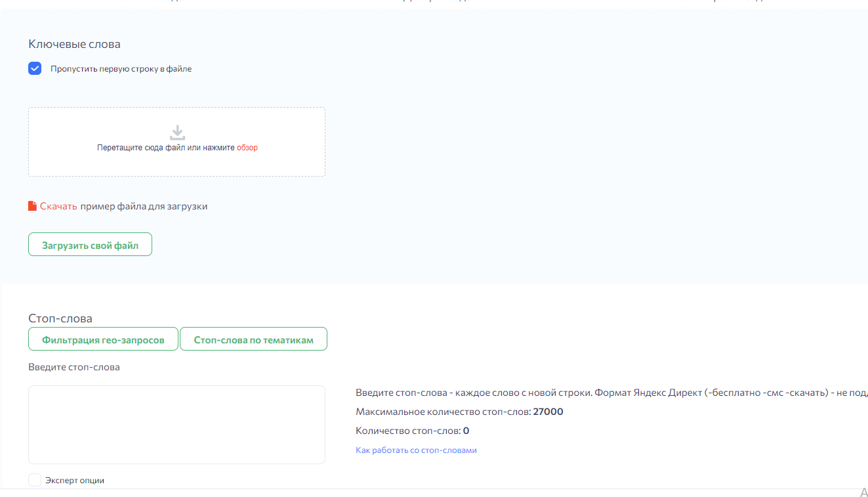
Task: Click inside the stop-words text area
Action: pyautogui.click(x=176, y=423)
